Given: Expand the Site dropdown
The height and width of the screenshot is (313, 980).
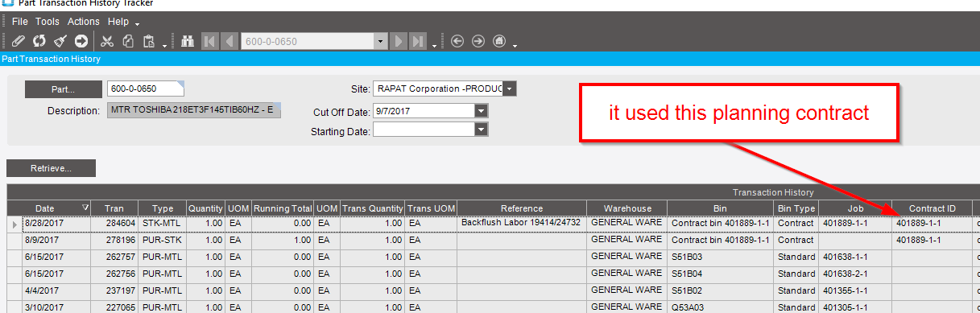Looking at the screenshot, I should (x=509, y=89).
